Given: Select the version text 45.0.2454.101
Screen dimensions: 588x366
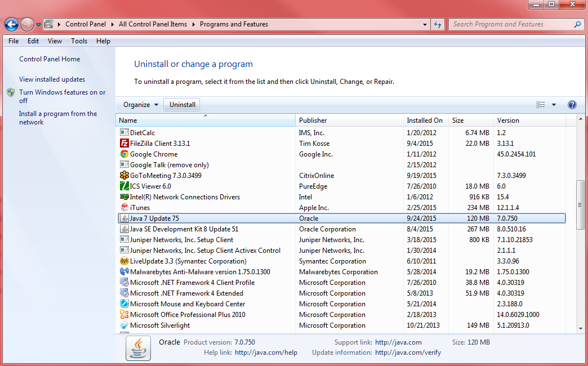Looking at the screenshot, I should [x=516, y=154].
